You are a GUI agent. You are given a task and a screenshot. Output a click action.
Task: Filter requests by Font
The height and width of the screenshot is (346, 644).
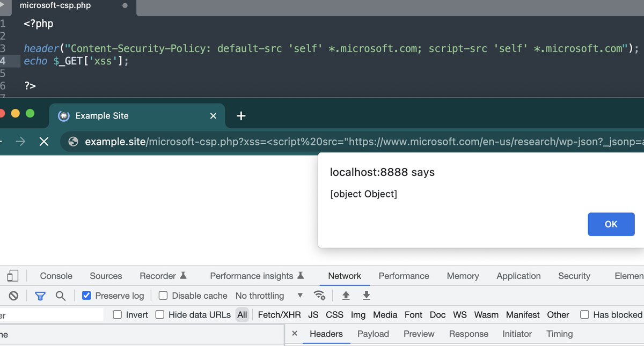point(414,315)
